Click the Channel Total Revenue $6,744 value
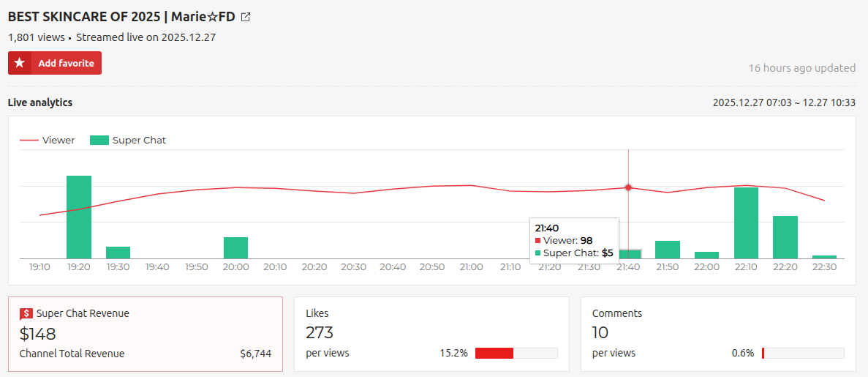The height and width of the screenshot is (377, 868). (x=256, y=354)
